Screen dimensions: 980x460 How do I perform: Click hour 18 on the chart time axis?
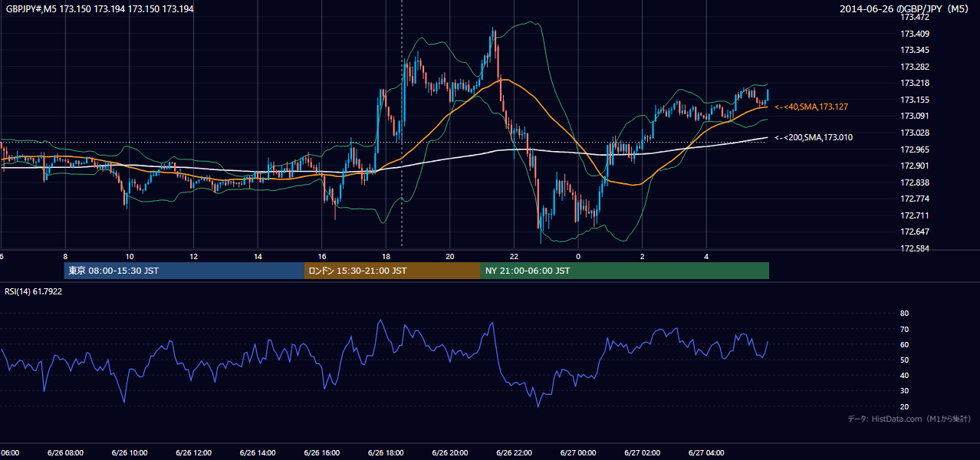point(386,256)
